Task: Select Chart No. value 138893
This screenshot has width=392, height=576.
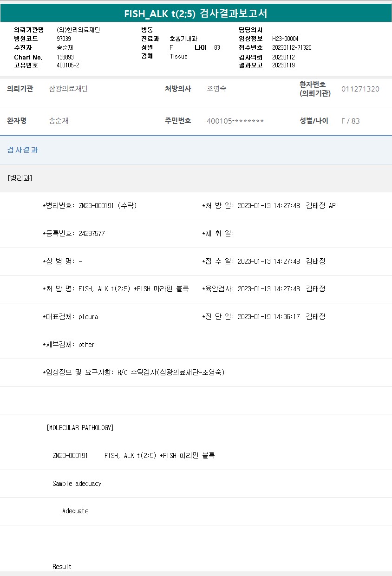Action: click(65, 57)
